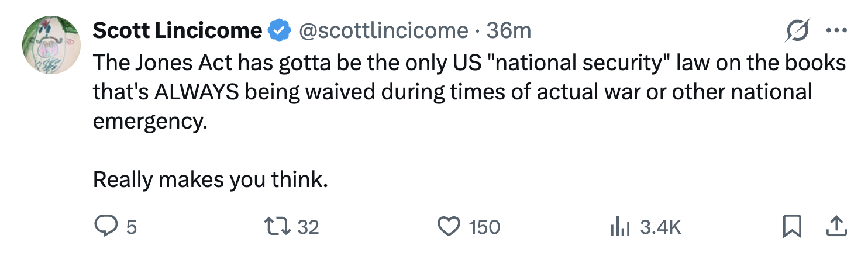Click the 3.4K views count

pos(660,227)
